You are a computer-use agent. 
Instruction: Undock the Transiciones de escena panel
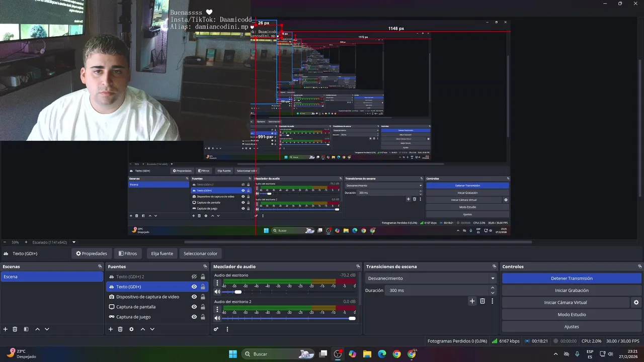click(x=494, y=266)
